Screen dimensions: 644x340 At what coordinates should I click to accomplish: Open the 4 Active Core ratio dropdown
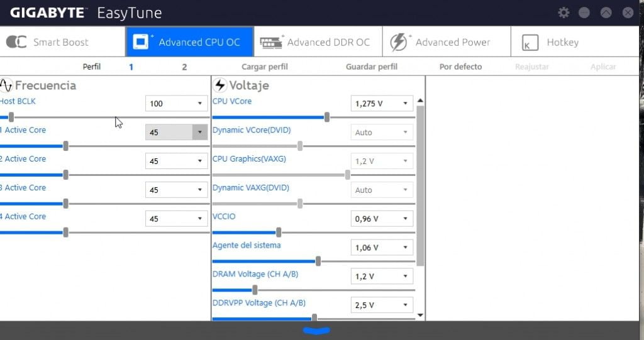[x=177, y=219]
